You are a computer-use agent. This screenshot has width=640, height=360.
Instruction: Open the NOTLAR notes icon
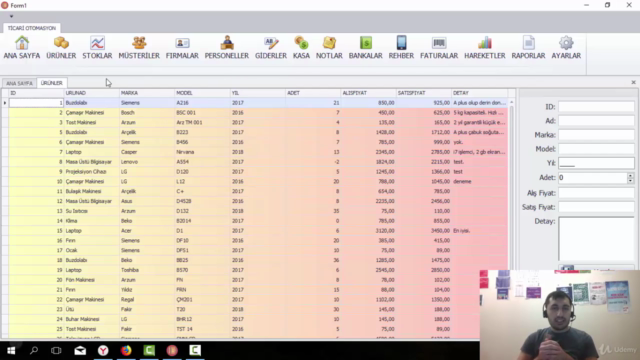[329, 48]
